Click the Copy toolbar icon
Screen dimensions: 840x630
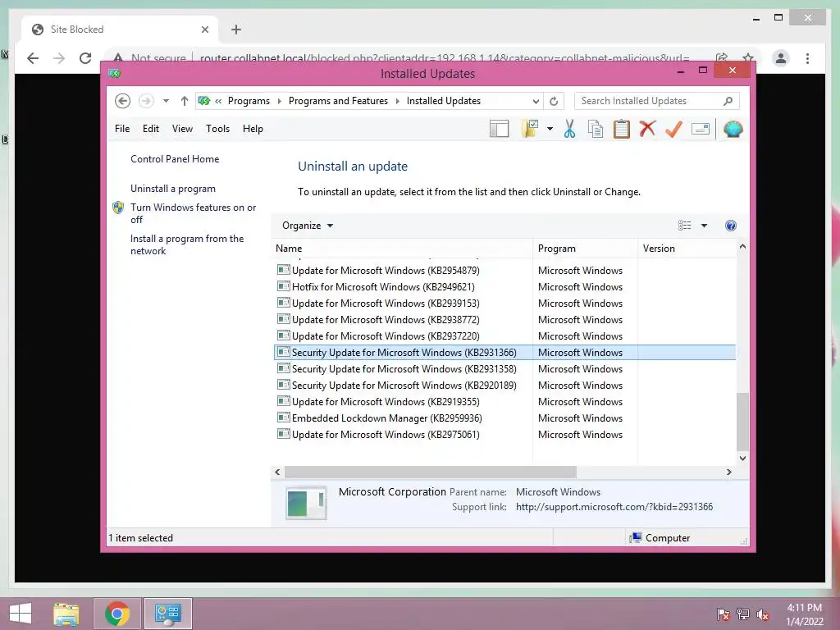[596, 129]
